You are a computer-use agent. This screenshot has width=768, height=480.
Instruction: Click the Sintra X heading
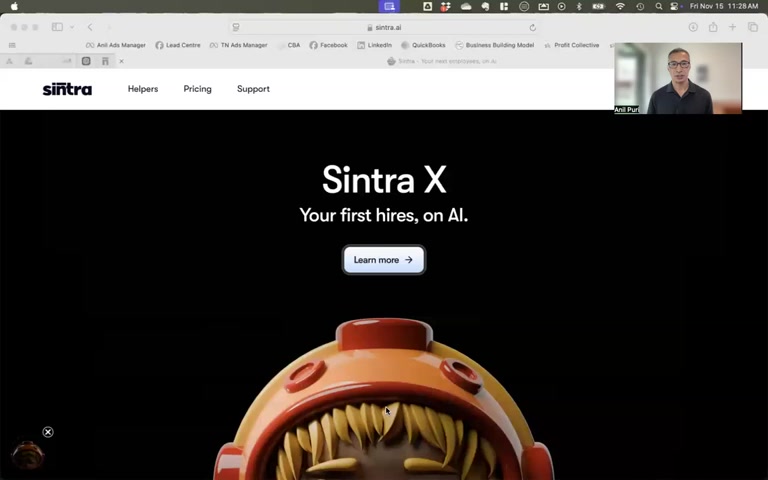pos(384,180)
